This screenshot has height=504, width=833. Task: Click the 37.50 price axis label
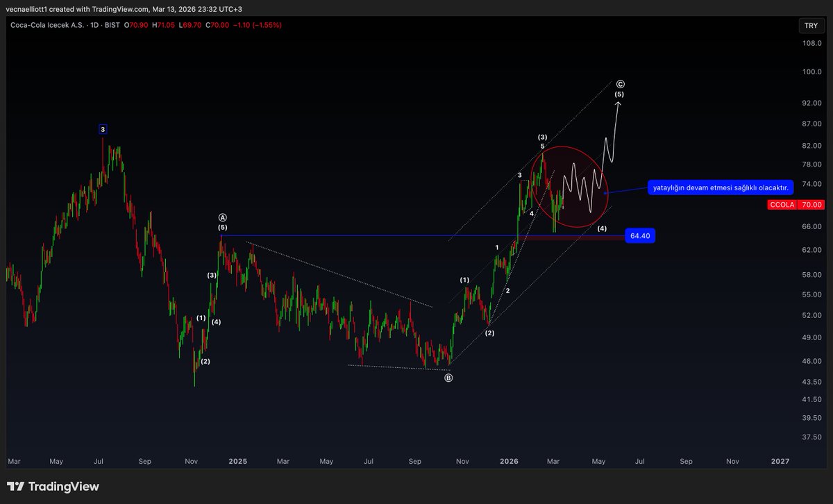811,437
